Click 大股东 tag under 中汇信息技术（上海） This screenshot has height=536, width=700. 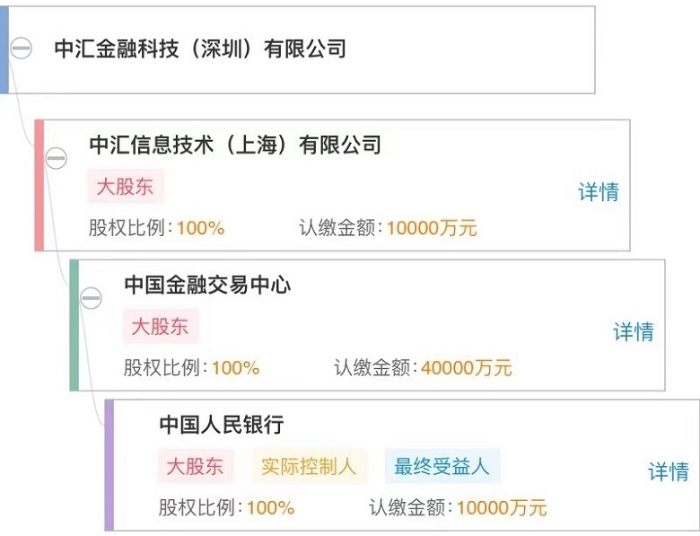(x=125, y=186)
